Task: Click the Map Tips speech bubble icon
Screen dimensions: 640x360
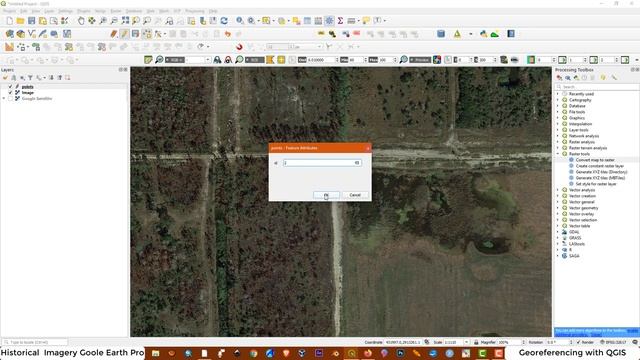Action: [366, 20]
